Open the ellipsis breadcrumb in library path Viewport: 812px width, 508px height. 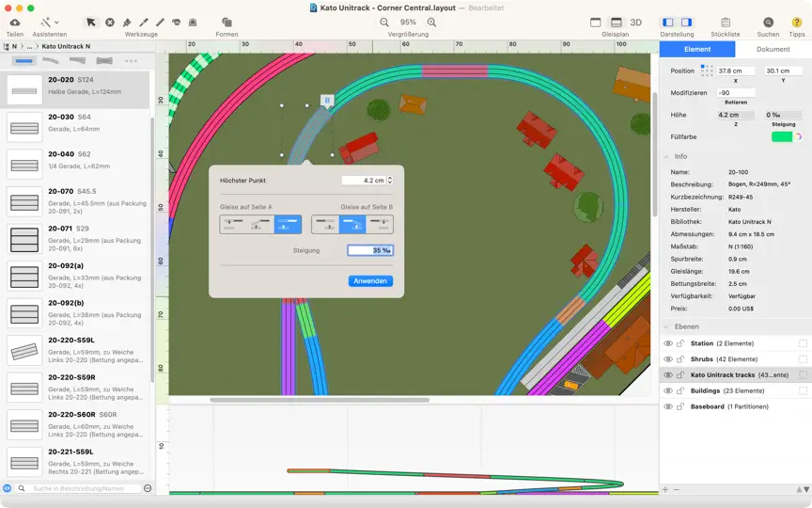pyautogui.click(x=29, y=46)
